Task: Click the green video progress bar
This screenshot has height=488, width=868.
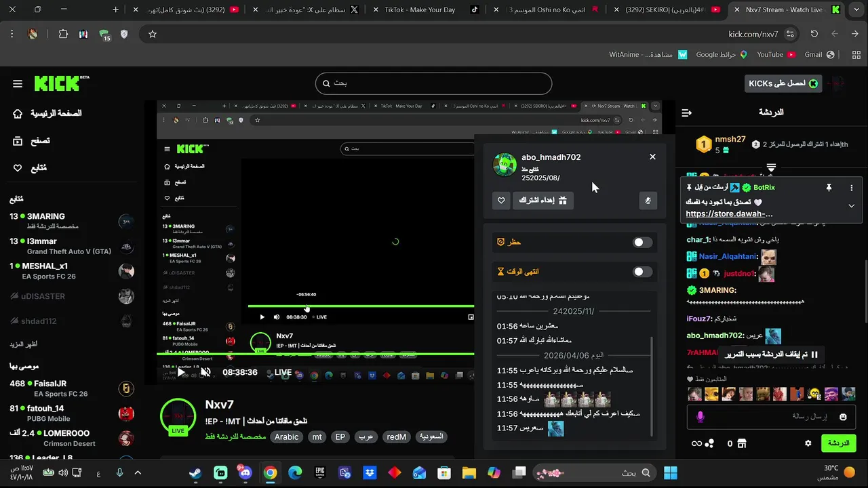Action: click(x=315, y=354)
